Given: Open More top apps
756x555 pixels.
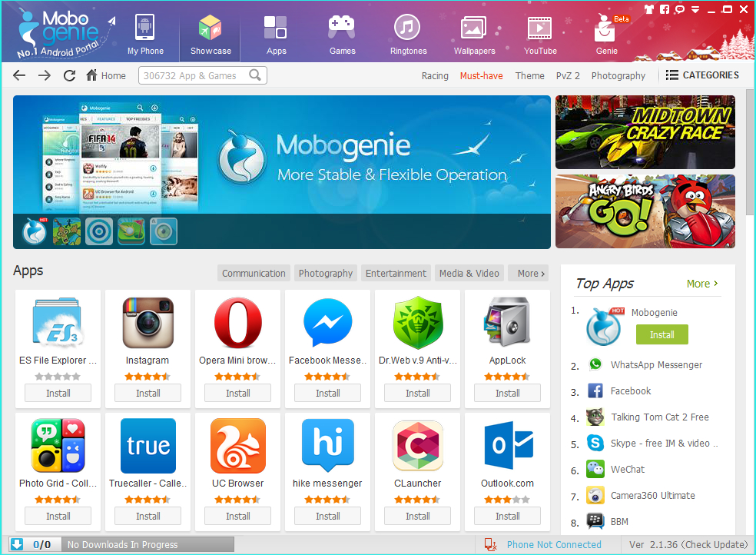Looking at the screenshot, I should pos(702,284).
